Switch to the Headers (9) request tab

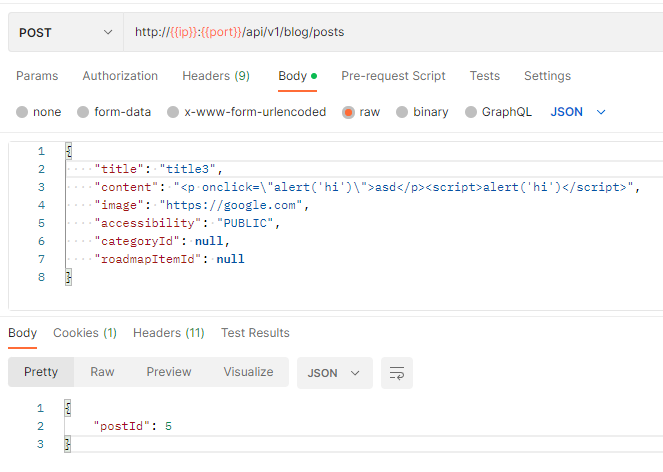point(216,76)
